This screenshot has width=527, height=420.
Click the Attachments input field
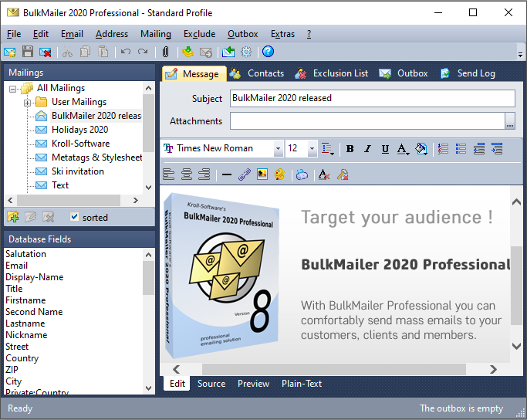tap(368, 120)
